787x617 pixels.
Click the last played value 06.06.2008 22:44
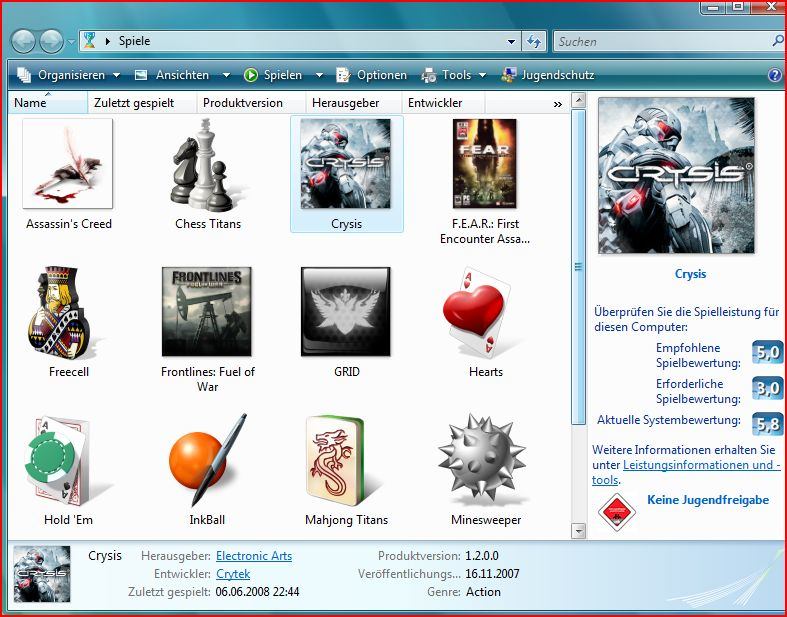click(x=257, y=592)
